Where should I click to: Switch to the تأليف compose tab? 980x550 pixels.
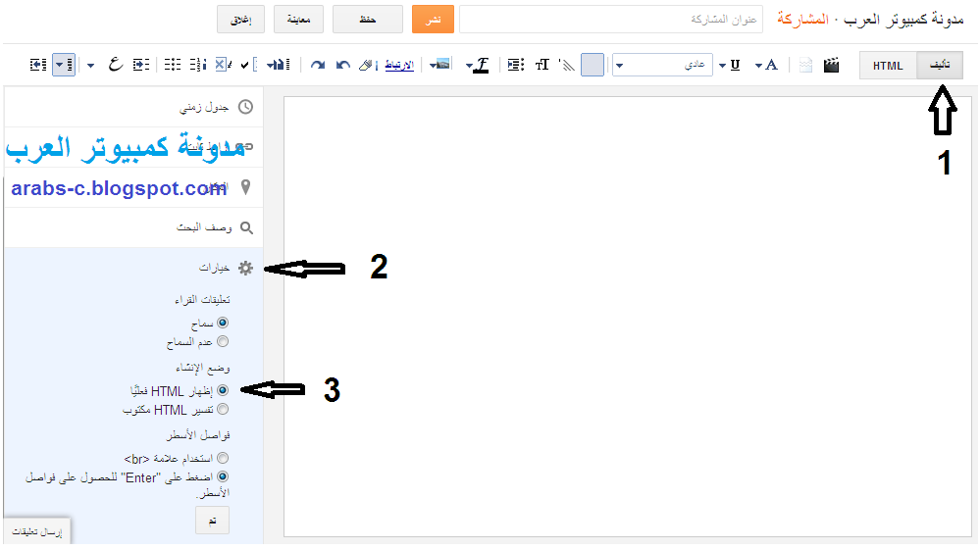(x=940, y=66)
